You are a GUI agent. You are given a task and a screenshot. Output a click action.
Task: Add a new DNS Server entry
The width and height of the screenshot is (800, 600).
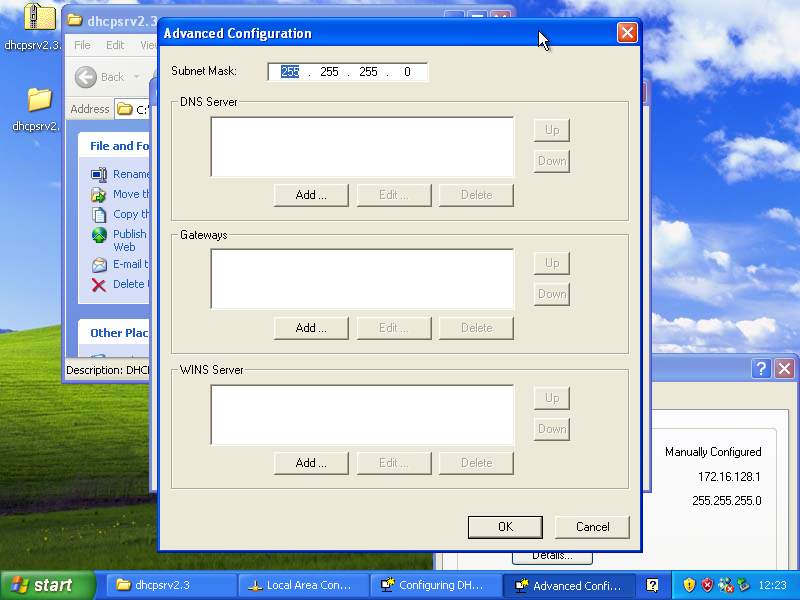(x=311, y=195)
